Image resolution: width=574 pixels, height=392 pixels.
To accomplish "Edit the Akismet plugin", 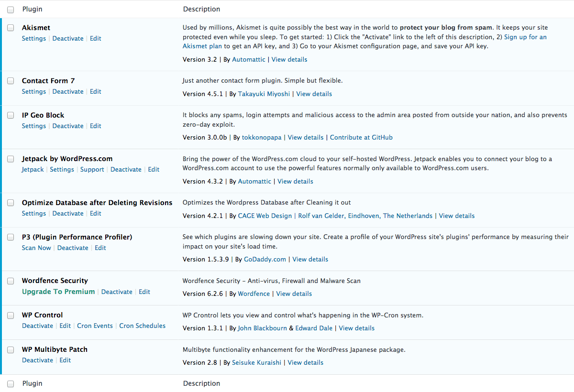I will [96, 38].
